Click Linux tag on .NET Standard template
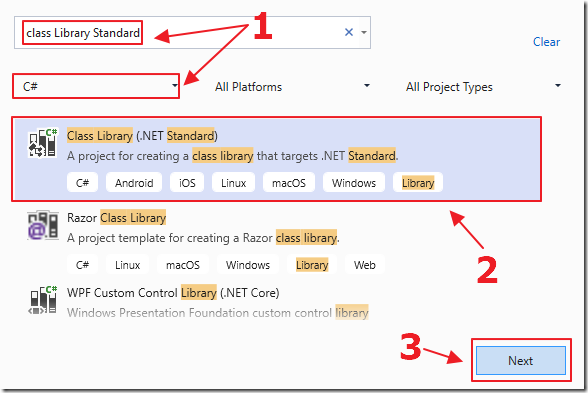588x393 pixels. pos(233,183)
